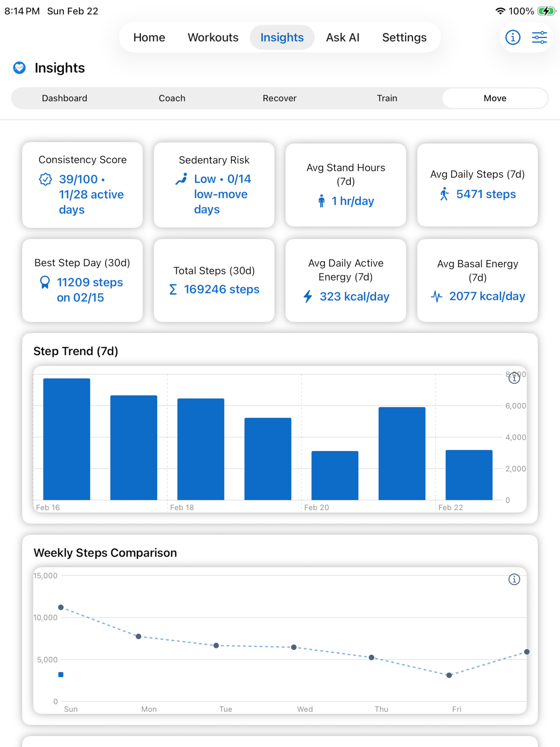Image resolution: width=560 pixels, height=747 pixels.
Task: Select the Best Step Day medal icon
Action: tap(44, 282)
